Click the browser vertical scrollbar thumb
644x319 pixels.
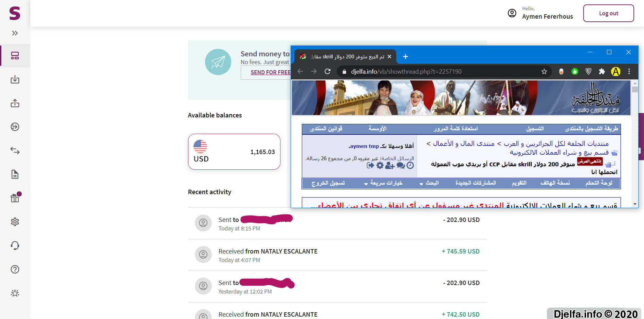coord(635,90)
